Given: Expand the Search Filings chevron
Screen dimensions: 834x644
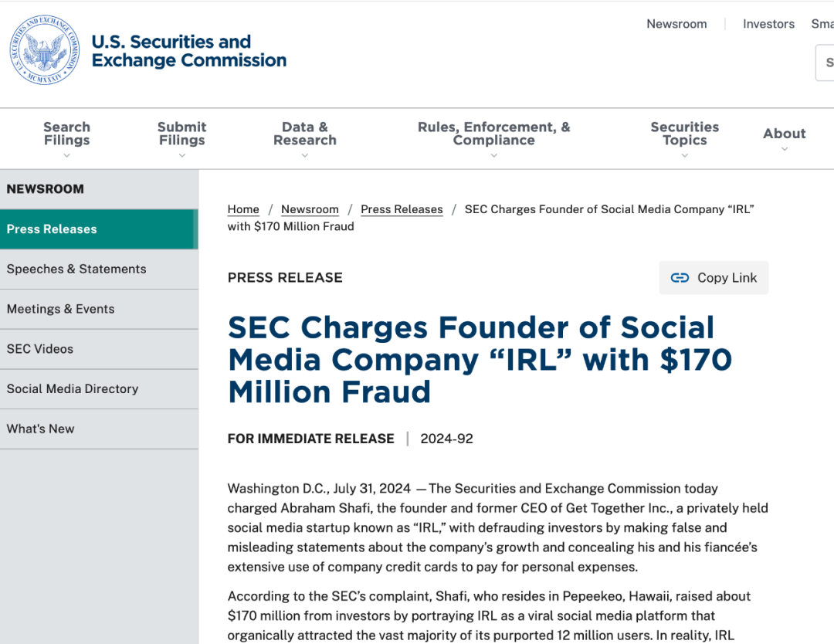Looking at the screenshot, I should pyautogui.click(x=66, y=155).
